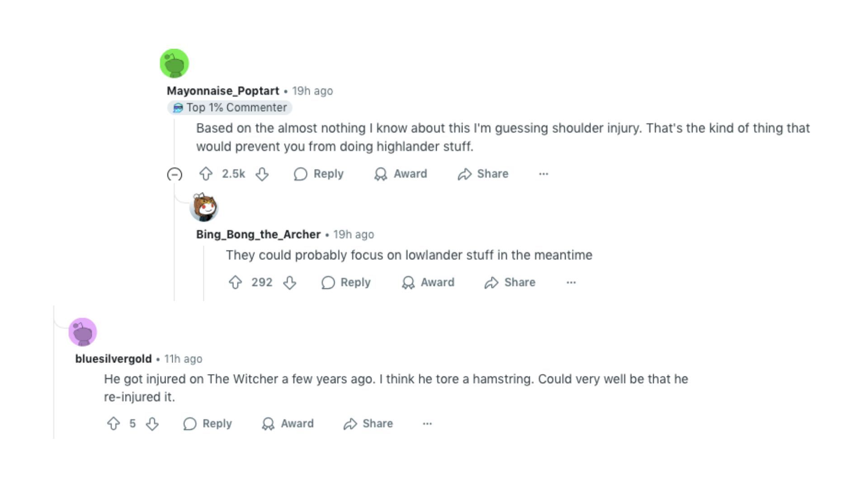868x488 pixels.
Task: Share Bing_Bong_the_Archer's comment
Action: (510, 282)
